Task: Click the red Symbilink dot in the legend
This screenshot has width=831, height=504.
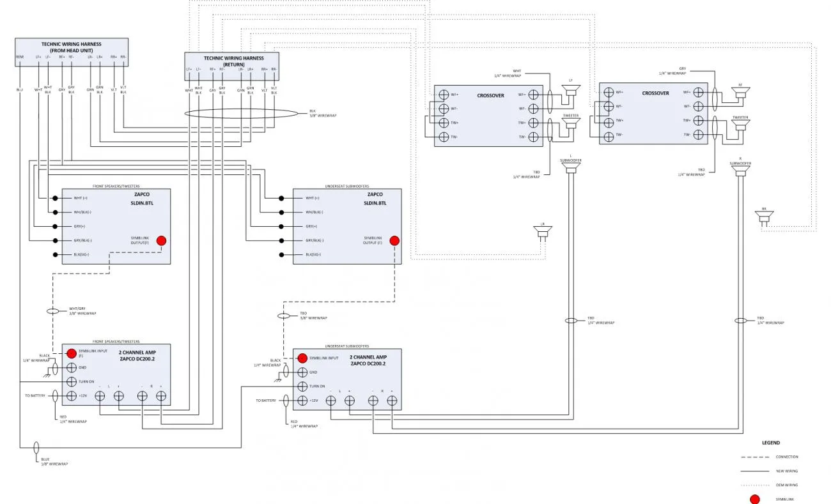Action: pos(755,499)
